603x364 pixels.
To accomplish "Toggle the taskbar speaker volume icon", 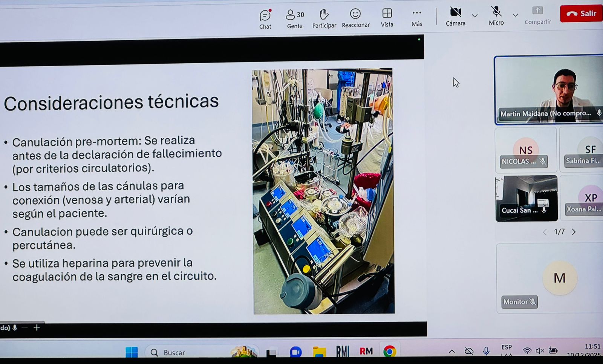I will coord(540,351).
